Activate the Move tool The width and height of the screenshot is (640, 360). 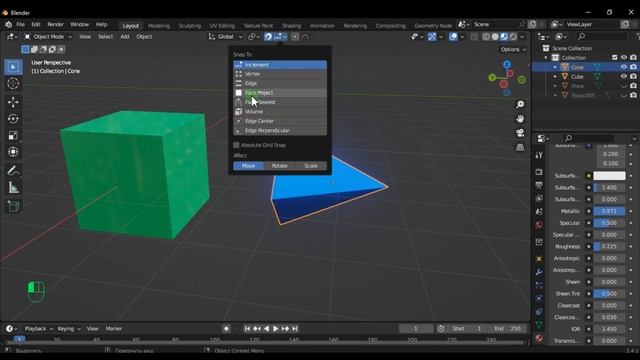[13, 102]
